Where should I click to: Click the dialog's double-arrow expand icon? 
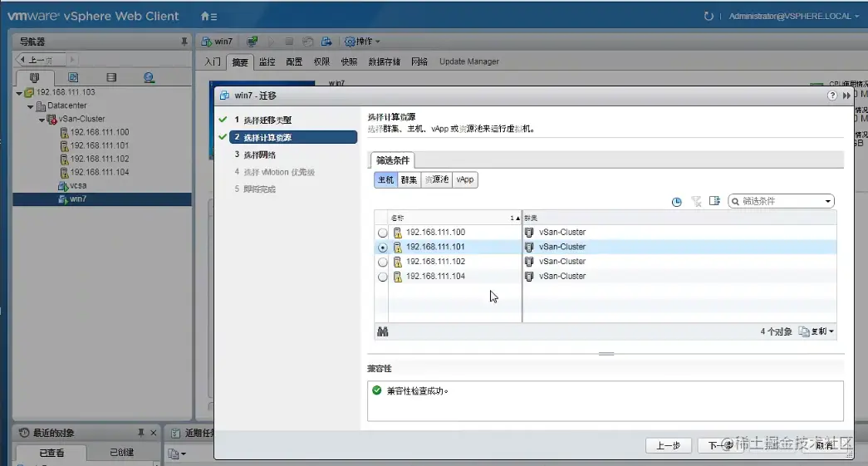[x=846, y=96]
